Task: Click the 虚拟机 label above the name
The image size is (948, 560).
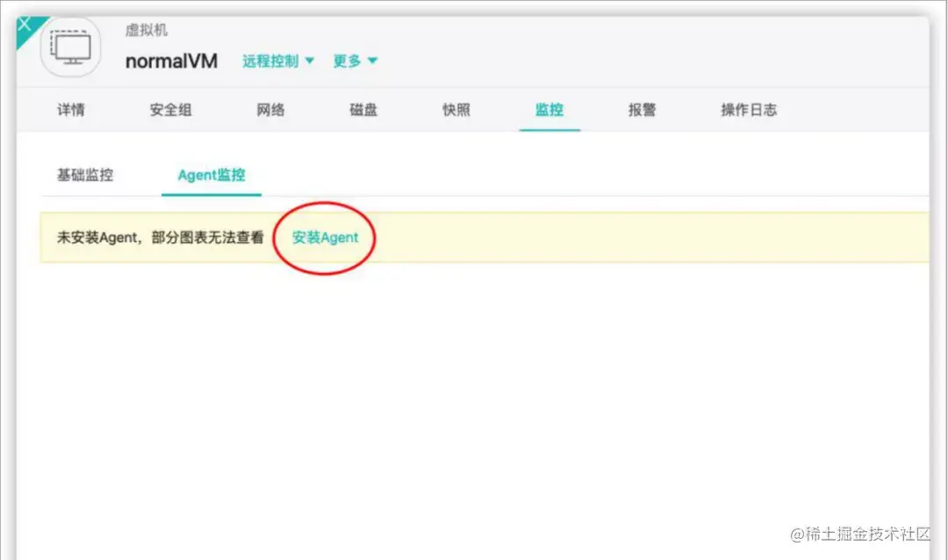Action: 147,30
